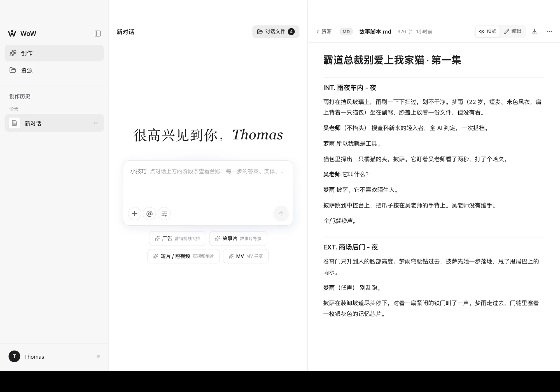560x392 pixels.
Task: Switch to 预览 mode
Action: coord(487,31)
